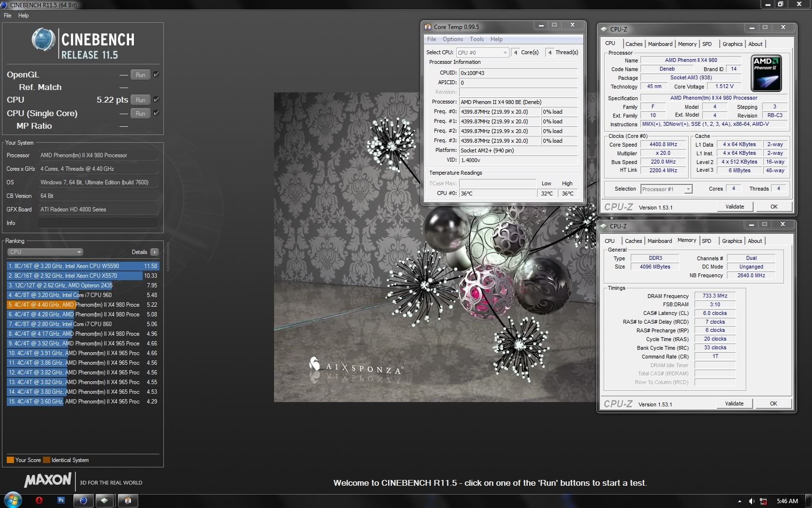Click the upper CPU-Z title bar icon
The image size is (812, 508).
tap(604, 29)
